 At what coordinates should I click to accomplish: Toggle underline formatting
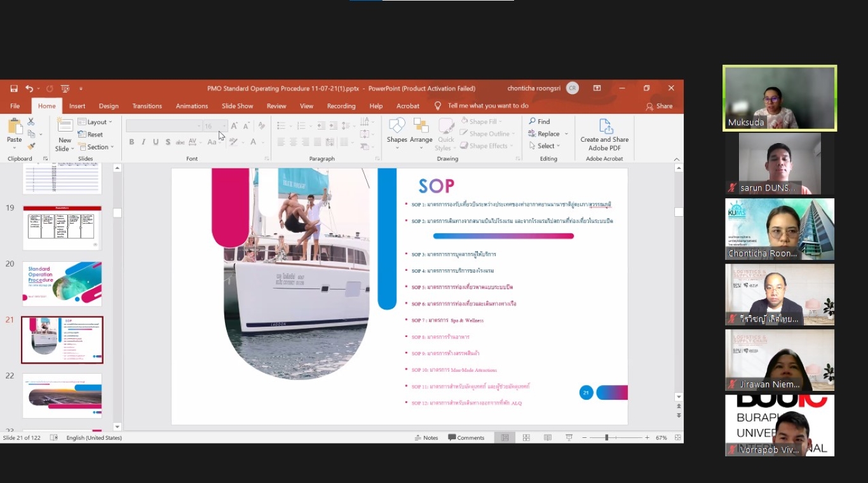pyautogui.click(x=156, y=142)
